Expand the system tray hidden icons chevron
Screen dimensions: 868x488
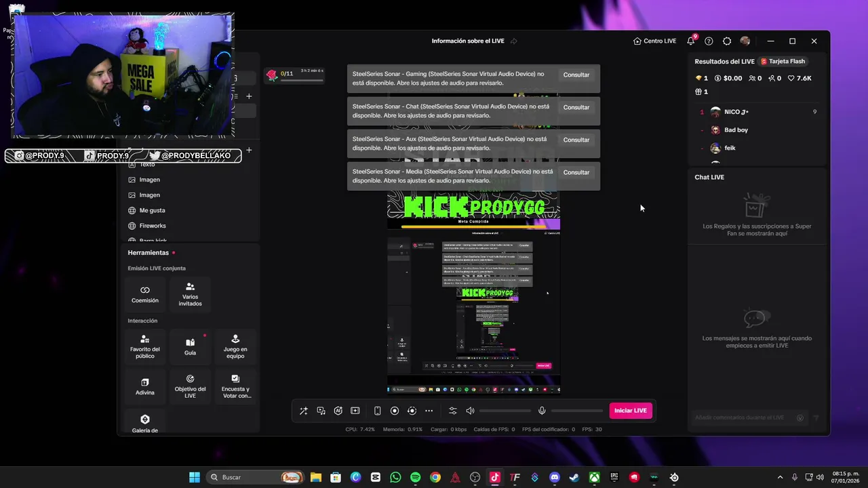coord(780,477)
